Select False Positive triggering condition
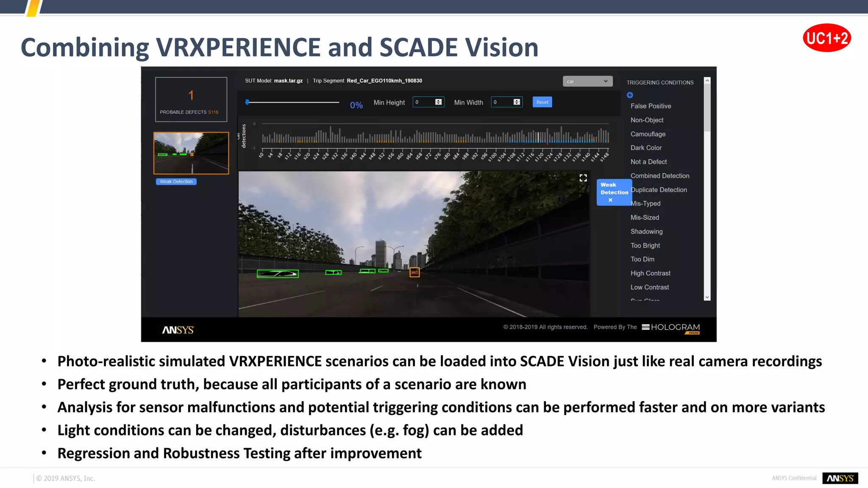868x488 pixels. click(x=651, y=106)
